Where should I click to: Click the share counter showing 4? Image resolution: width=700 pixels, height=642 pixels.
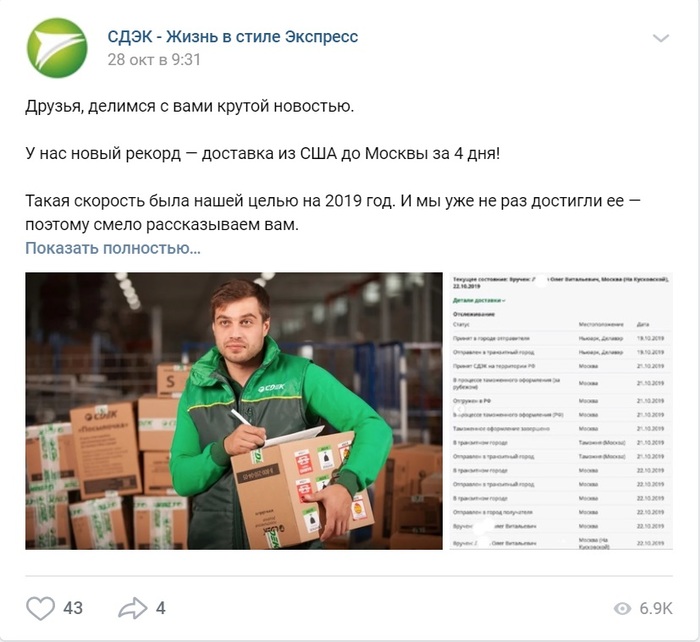(x=161, y=608)
